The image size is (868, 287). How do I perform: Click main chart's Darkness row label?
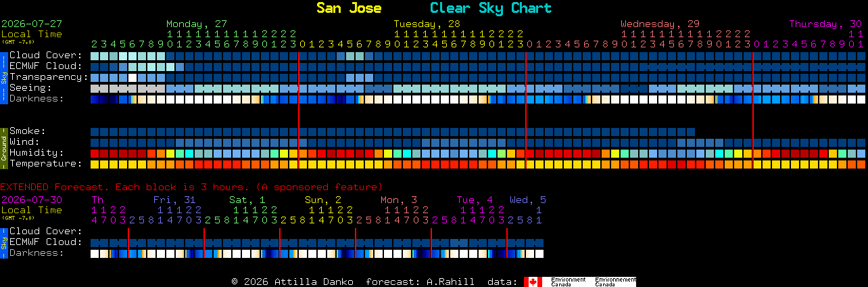(37, 99)
